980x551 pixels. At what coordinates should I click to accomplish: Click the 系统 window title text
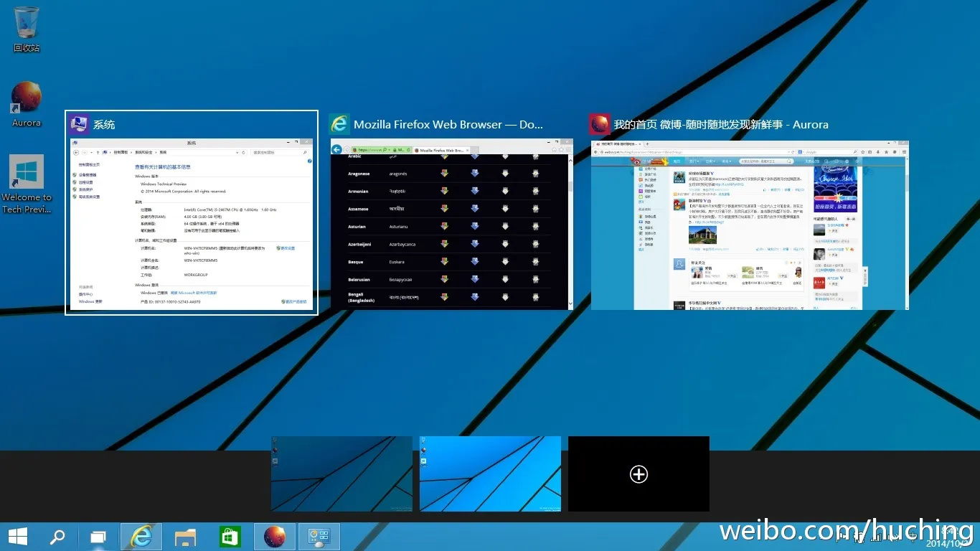[104, 125]
